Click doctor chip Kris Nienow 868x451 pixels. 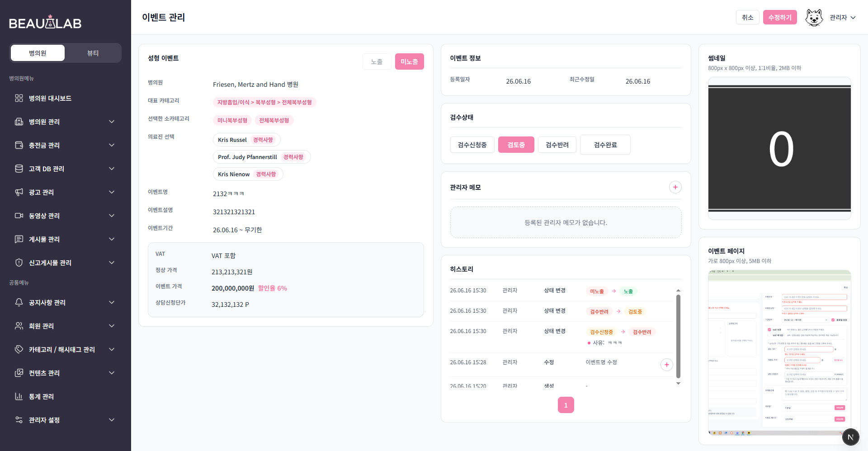(x=248, y=174)
